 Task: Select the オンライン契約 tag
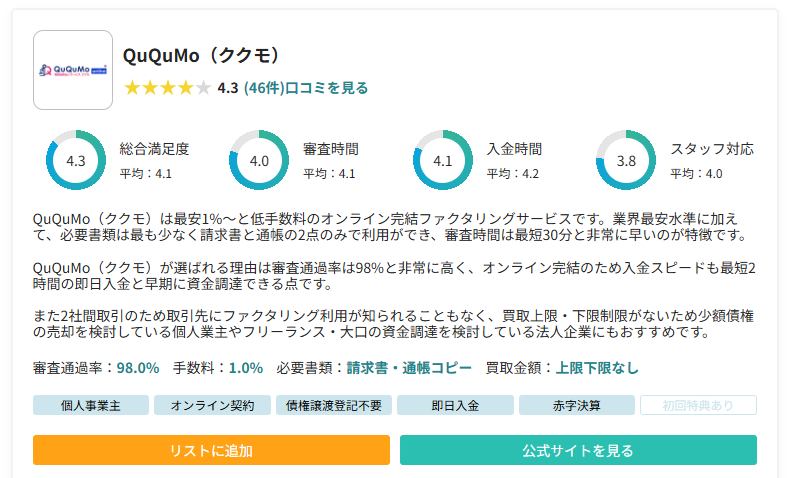212,405
